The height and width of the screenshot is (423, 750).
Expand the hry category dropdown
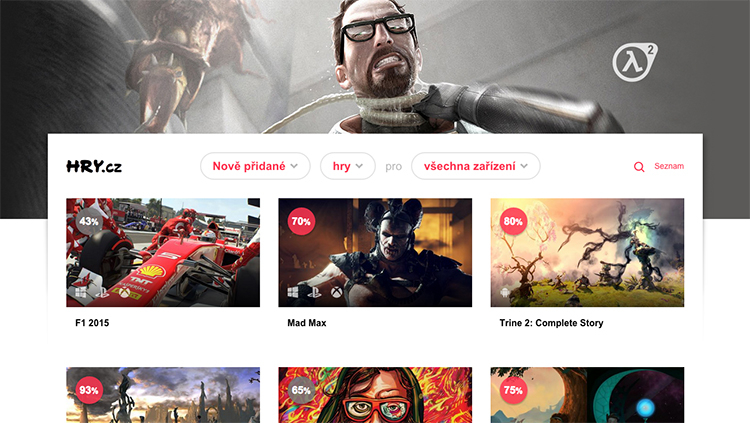[x=348, y=166]
